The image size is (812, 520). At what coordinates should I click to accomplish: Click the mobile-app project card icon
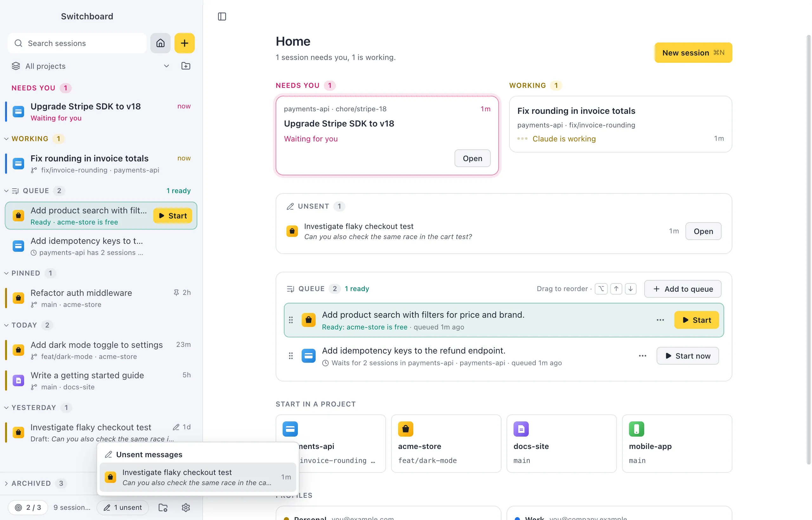(x=636, y=429)
